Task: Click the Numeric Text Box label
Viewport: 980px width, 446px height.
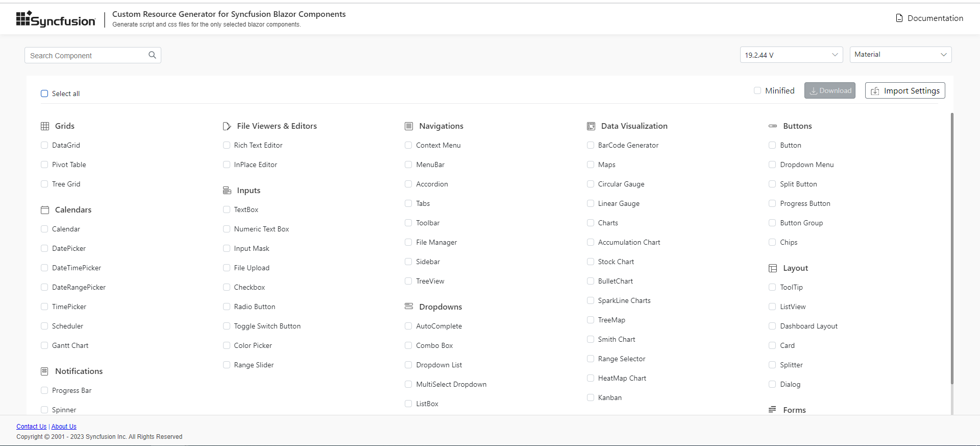Action: point(261,229)
